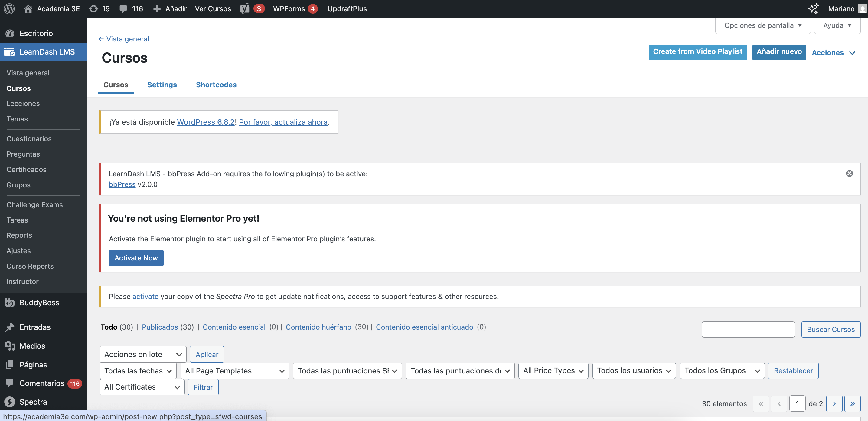The width and height of the screenshot is (868, 421).
Task: Click the course search input field
Action: click(x=748, y=329)
